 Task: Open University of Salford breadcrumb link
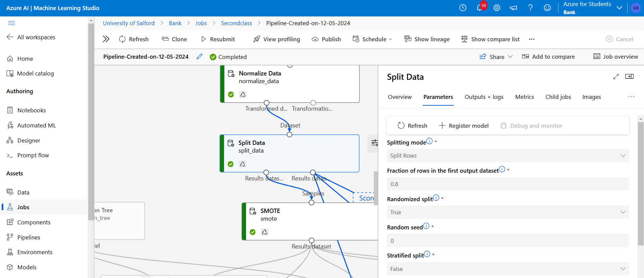129,23
